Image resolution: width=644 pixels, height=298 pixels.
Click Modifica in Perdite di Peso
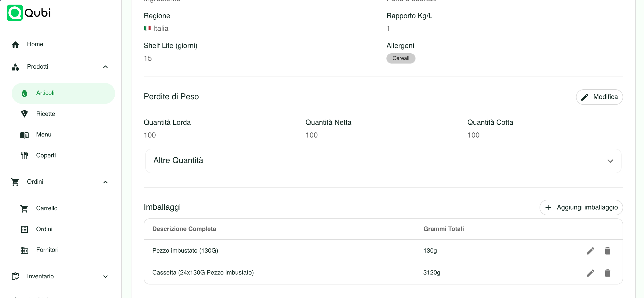(599, 97)
